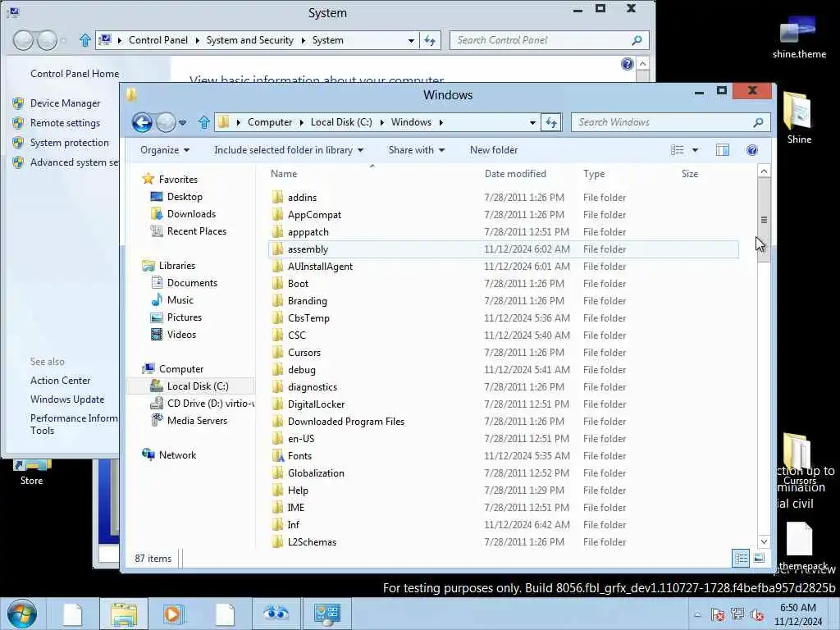This screenshot has height=630, width=840.
Task: Click the googly eyes taskbar icon
Action: click(x=276, y=614)
